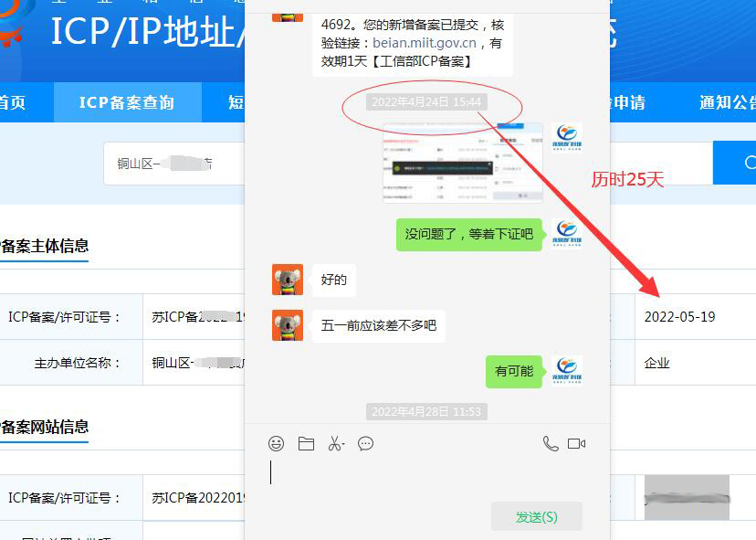Go to the 首页 navigation tab

[12, 102]
